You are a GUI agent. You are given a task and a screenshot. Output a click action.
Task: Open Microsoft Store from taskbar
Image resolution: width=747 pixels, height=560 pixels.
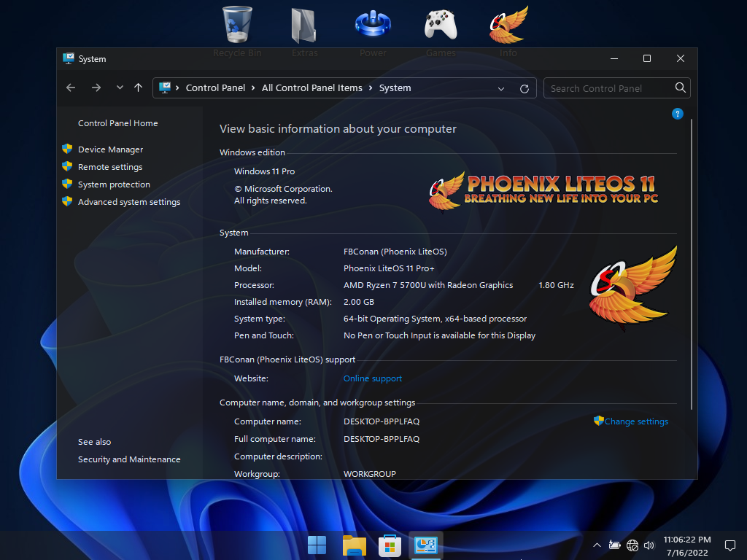390,545
